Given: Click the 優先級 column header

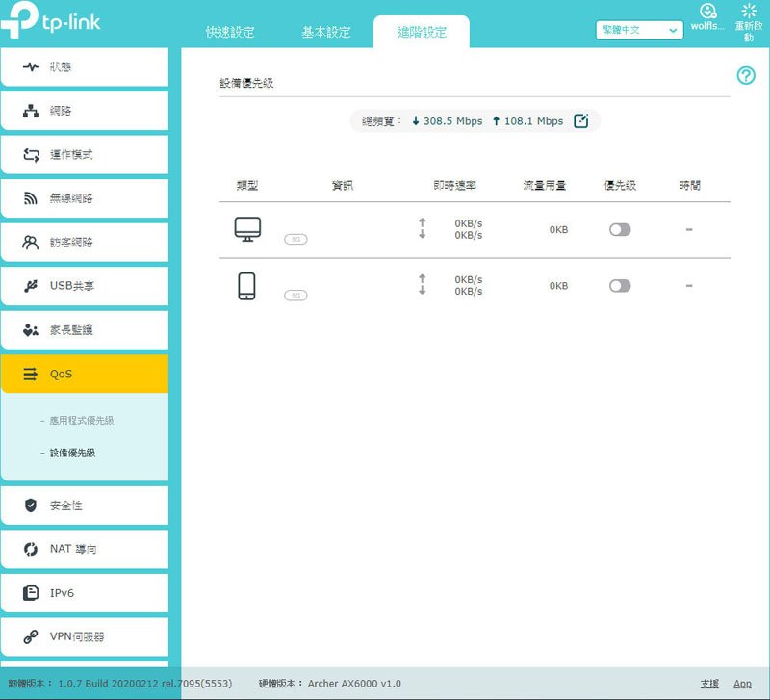Looking at the screenshot, I should pos(620,185).
